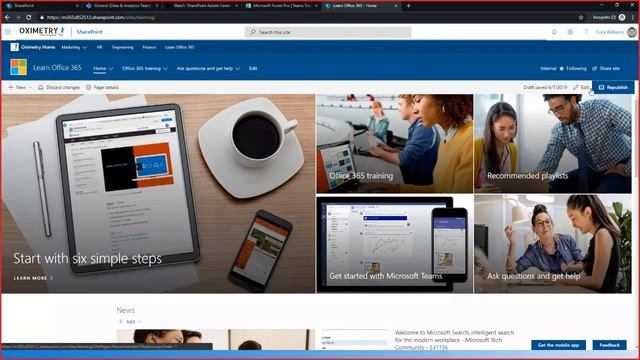The image size is (640, 360).
Task: Click the Learn Office 365 Microsoft logo
Action: click(x=18, y=67)
